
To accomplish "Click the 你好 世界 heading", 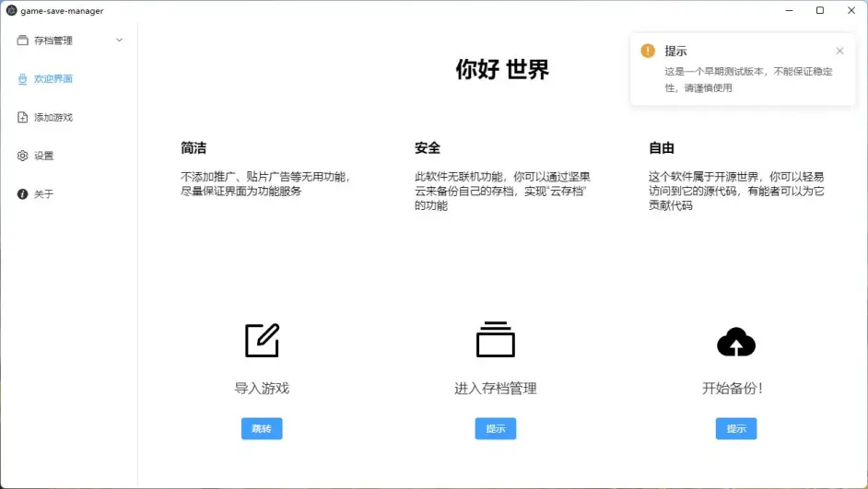I will pyautogui.click(x=502, y=69).
